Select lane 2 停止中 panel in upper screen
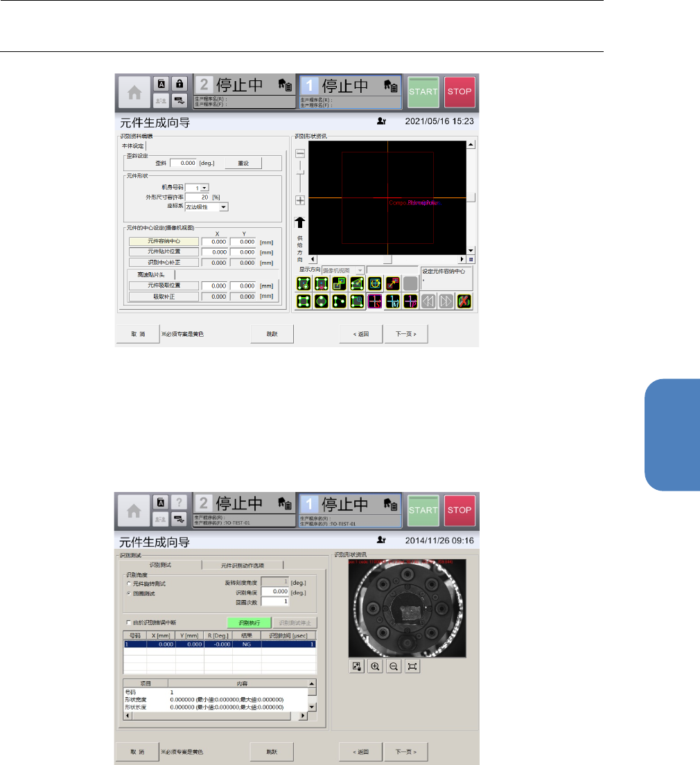The image size is (700, 765). pos(245,91)
